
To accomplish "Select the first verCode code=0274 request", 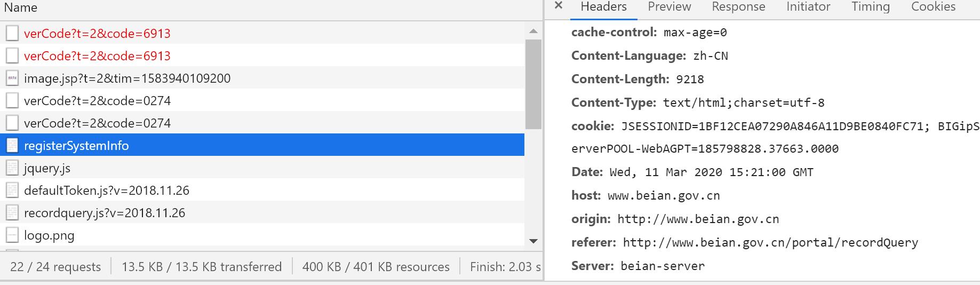I will pos(97,101).
